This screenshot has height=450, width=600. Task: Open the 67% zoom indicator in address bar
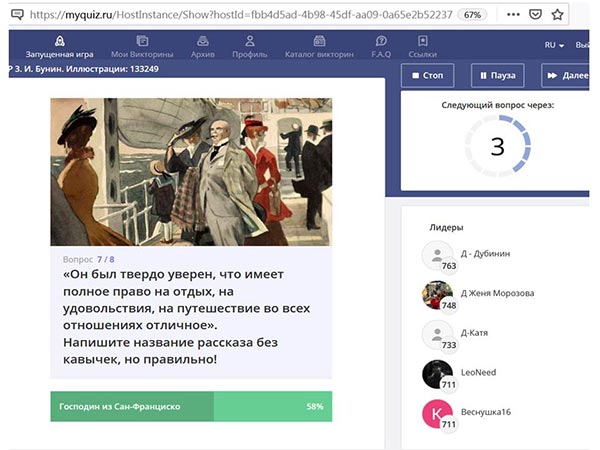[x=472, y=15]
